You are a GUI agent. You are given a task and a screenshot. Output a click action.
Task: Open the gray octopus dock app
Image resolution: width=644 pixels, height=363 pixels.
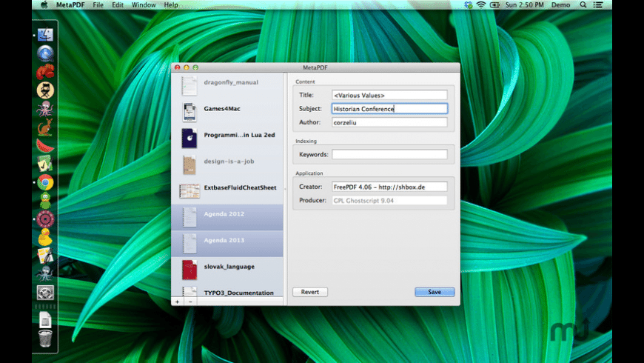[x=45, y=274]
